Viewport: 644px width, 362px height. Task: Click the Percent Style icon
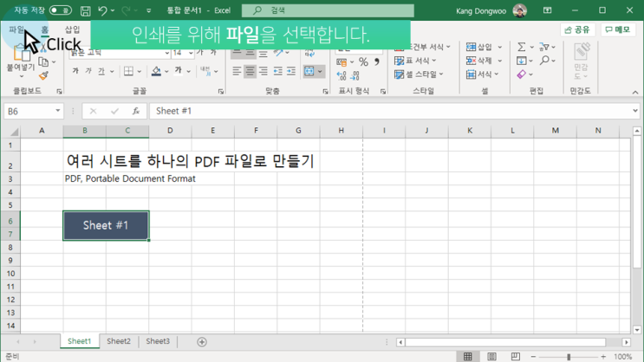[x=363, y=62]
